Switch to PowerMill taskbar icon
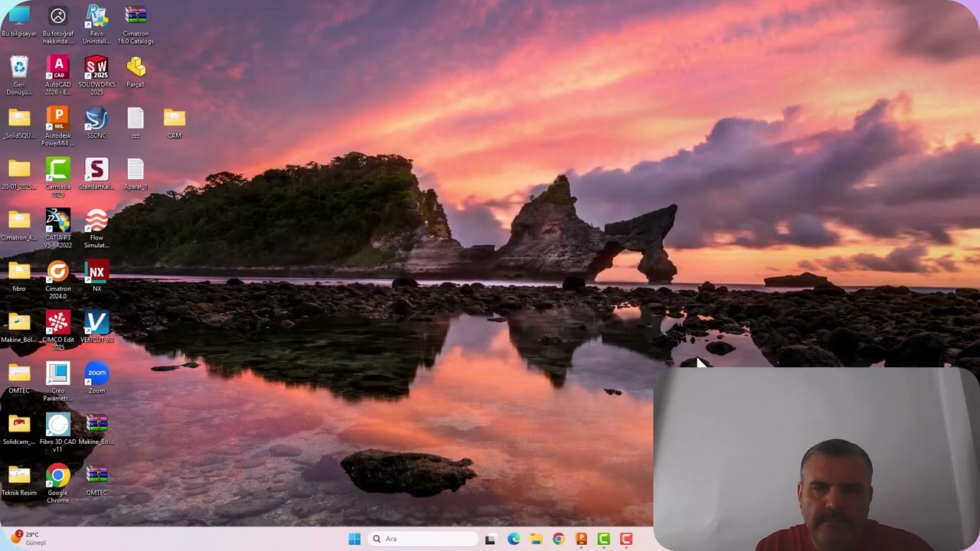The height and width of the screenshot is (551, 980). click(581, 539)
